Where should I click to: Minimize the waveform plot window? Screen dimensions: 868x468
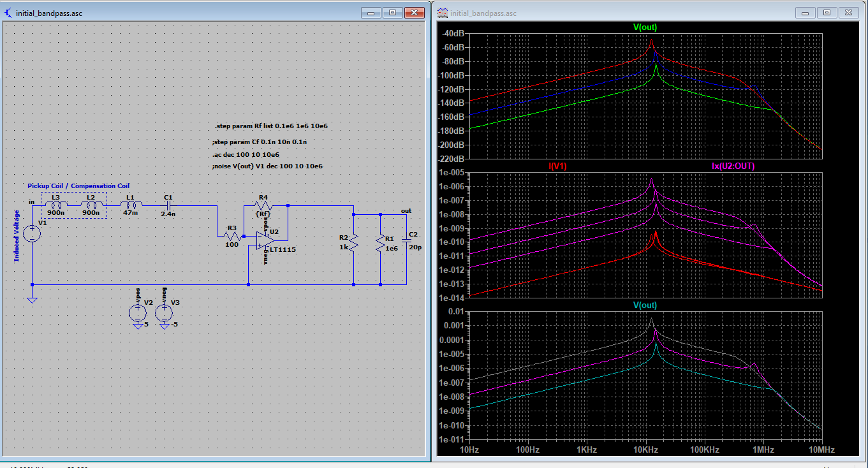coord(805,12)
